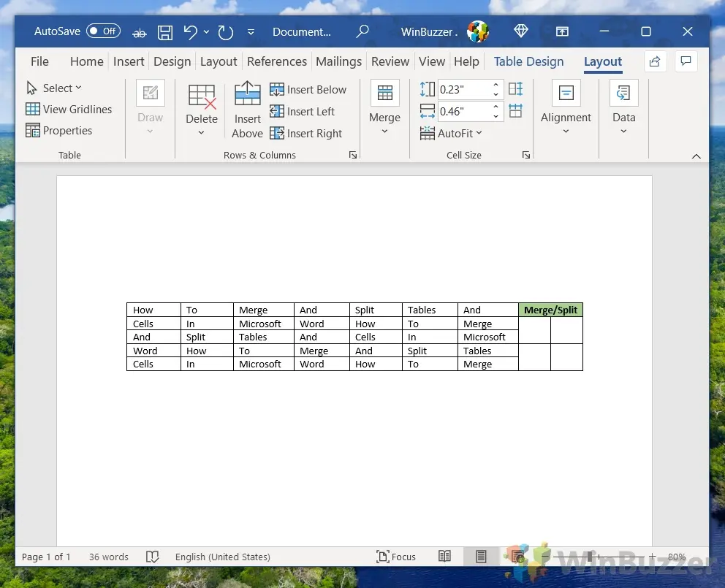Click the Undo arrow icon

(x=190, y=32)
